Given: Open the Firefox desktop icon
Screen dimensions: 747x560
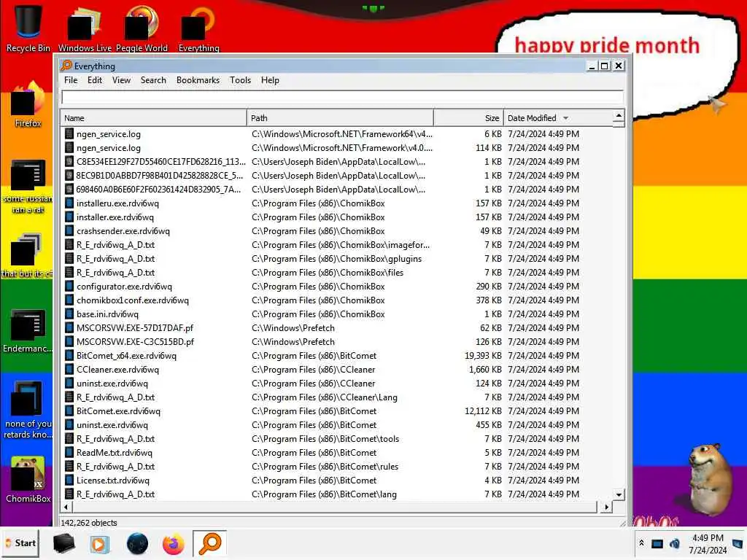Looking at the screenshot, I should click(28, 105).
